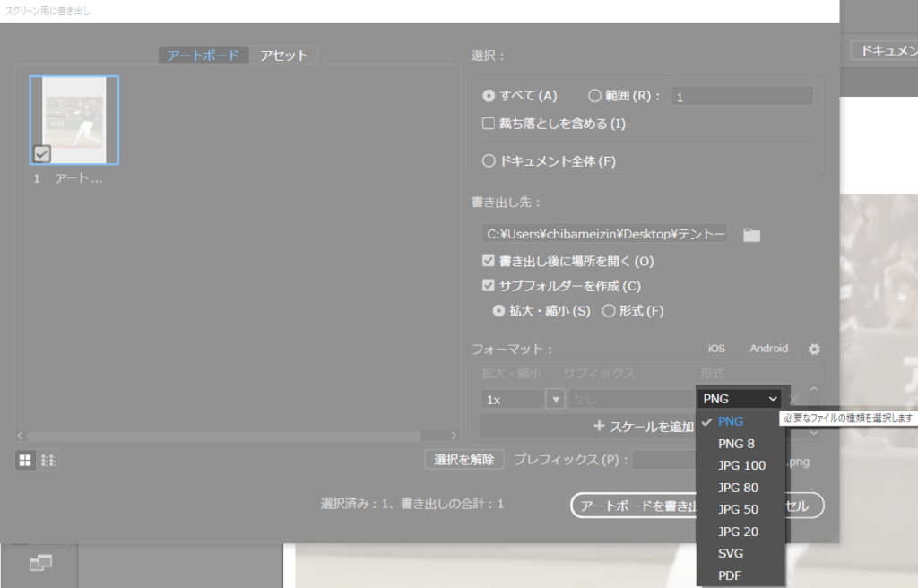This screenshot has height=588, width=918.
Task: Uncheck 書き出し後に場所を開く
Action: point(489,260)
